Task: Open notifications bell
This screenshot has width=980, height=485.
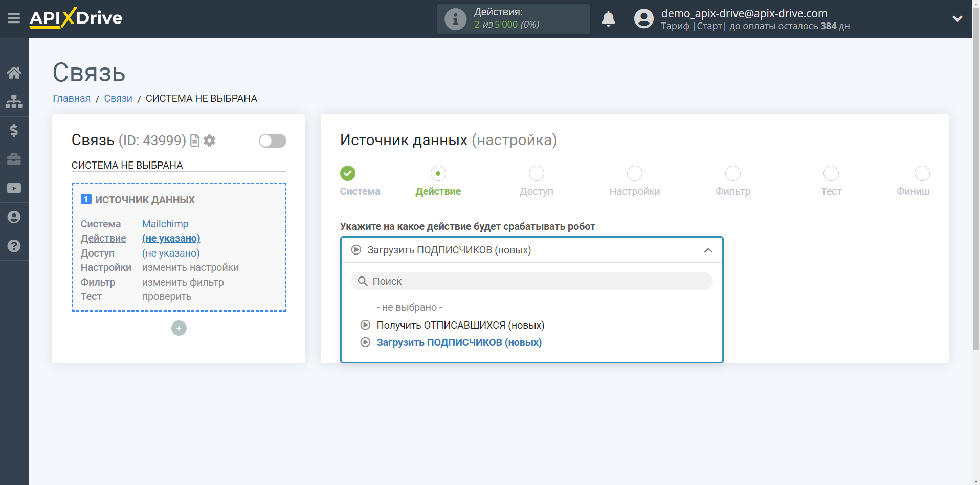Action: tap(608, 19)
